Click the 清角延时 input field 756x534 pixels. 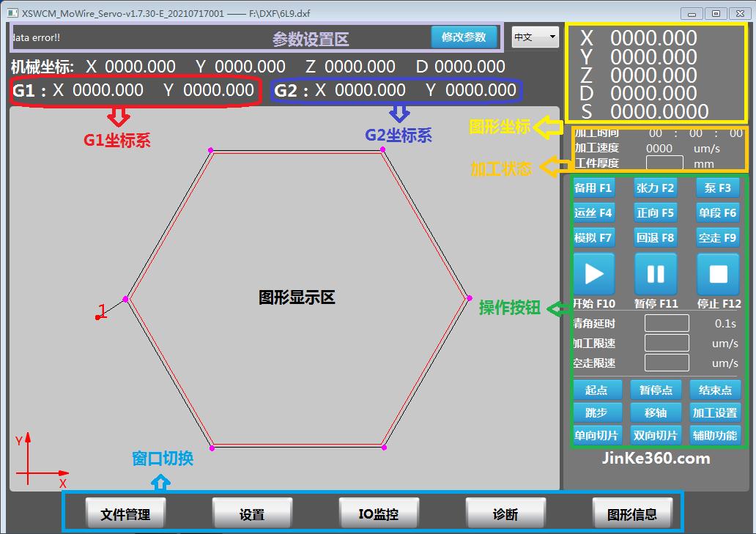667,323
